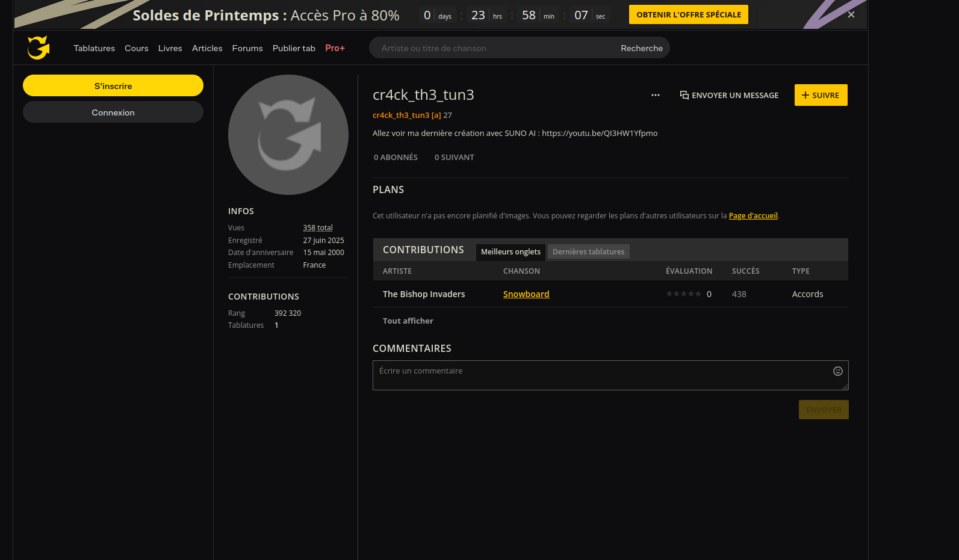Go to the Pro+ page
The height and width of the screenshot is (560, 959).
click(x=335, y=48)
